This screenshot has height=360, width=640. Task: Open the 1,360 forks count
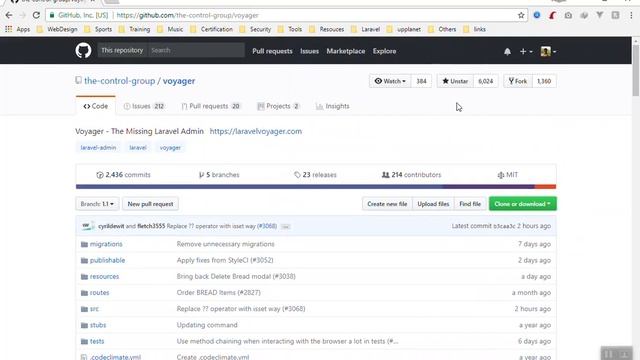544,81
